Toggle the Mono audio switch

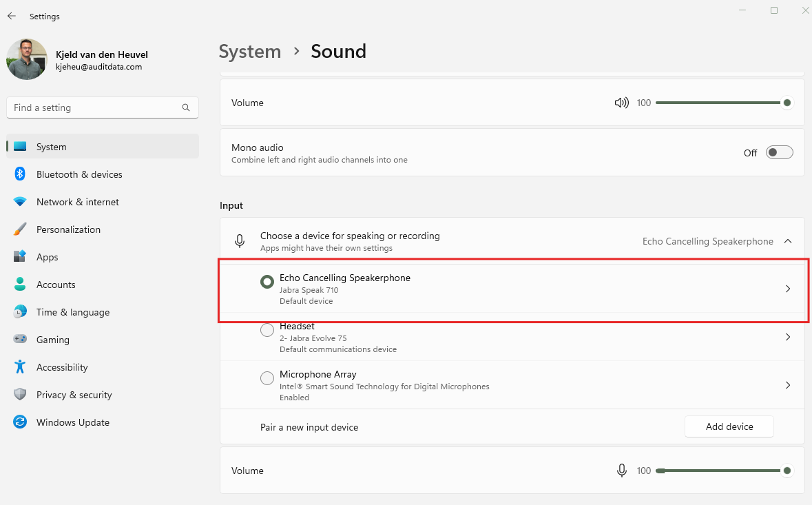[780, 153]
